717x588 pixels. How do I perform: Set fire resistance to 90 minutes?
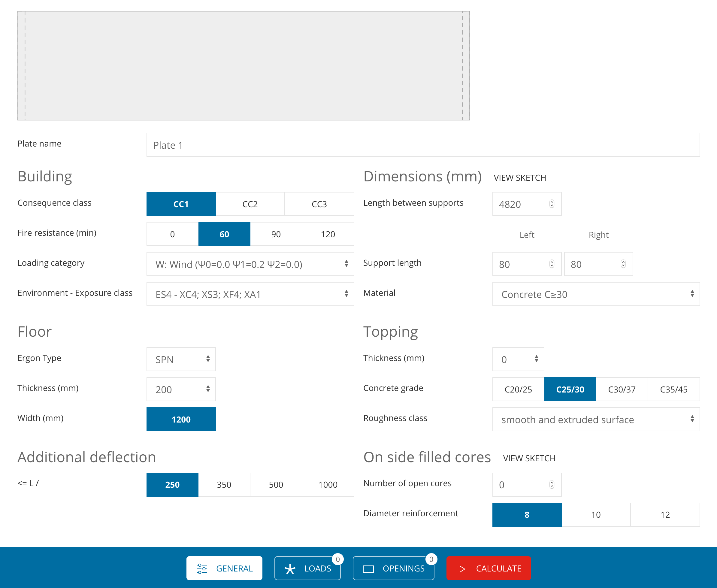click(276, 234)
